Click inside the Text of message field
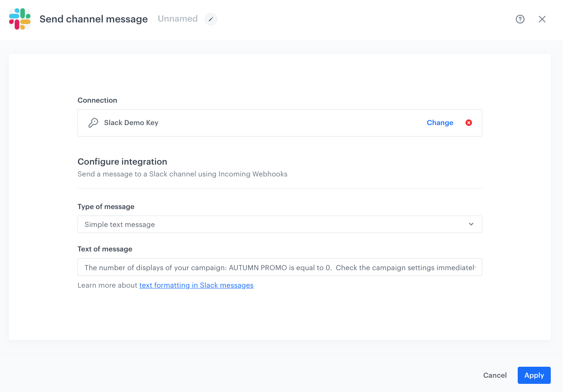The height and width of the screenshot is (392, 563). click(279, 267)
